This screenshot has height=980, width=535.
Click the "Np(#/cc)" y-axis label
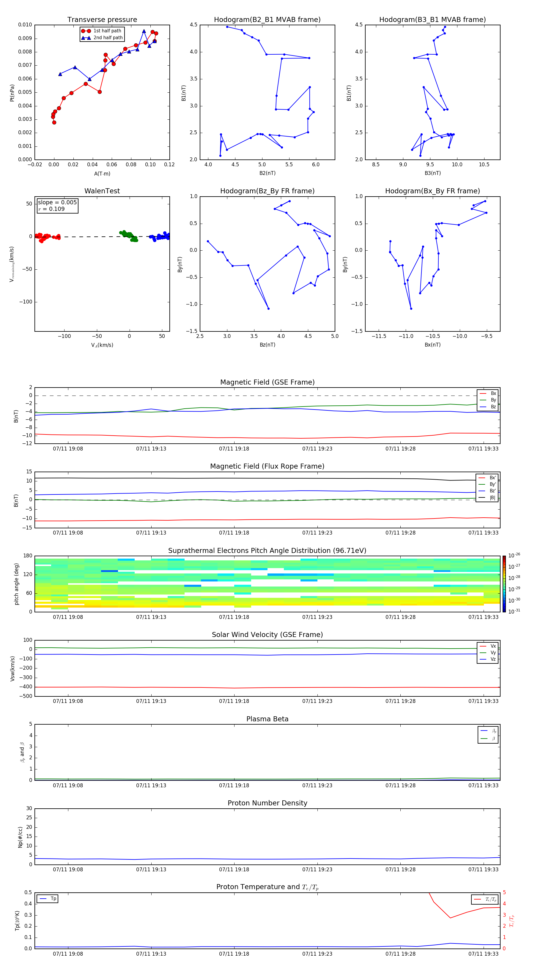(21, 837)
